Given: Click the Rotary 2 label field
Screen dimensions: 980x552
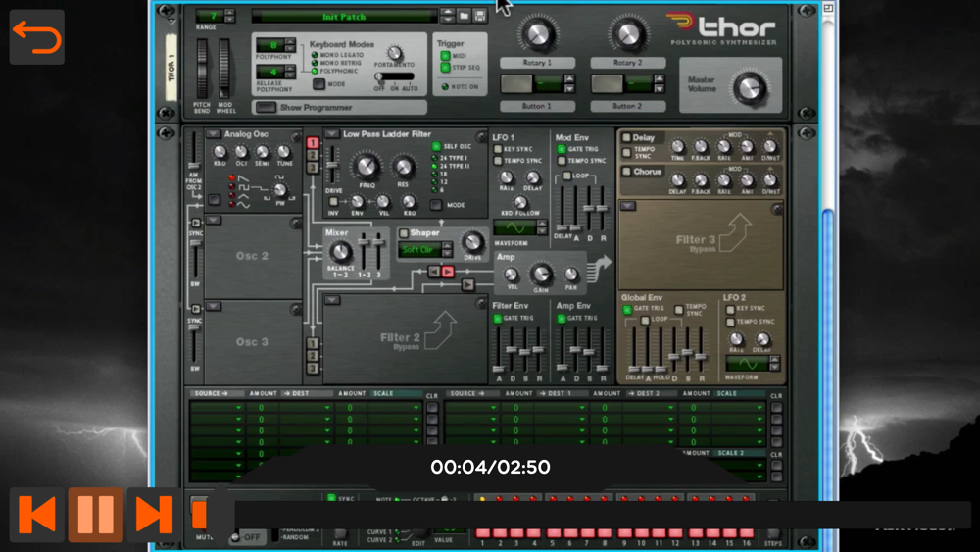Looking at the screenshot, I should click(628, 63).
